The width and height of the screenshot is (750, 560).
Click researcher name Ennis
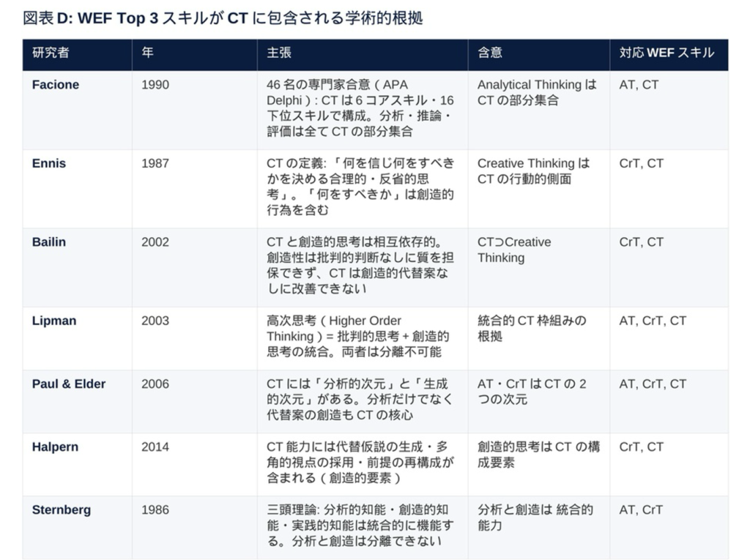tap(49, 163)
